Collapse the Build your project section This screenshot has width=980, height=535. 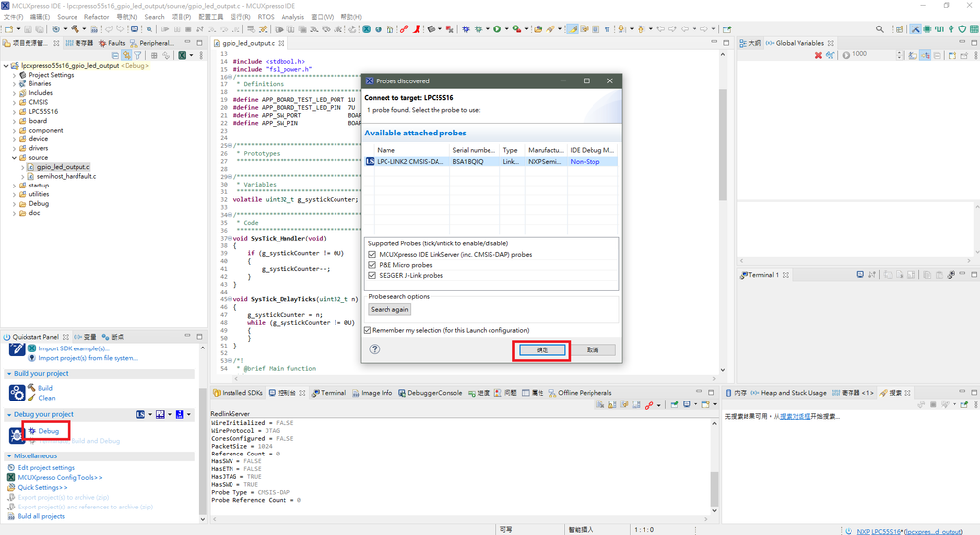(9, 374)
